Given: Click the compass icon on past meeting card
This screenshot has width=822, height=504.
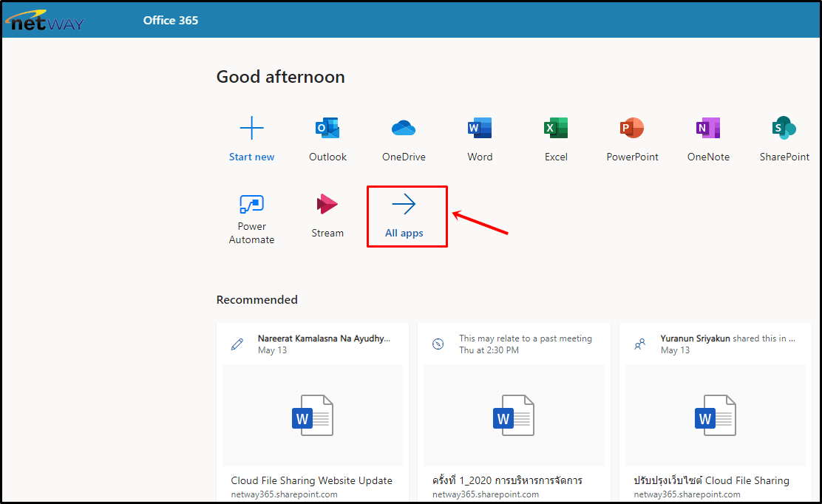Looking at the screenshot, I should click(x=438, y=344).
